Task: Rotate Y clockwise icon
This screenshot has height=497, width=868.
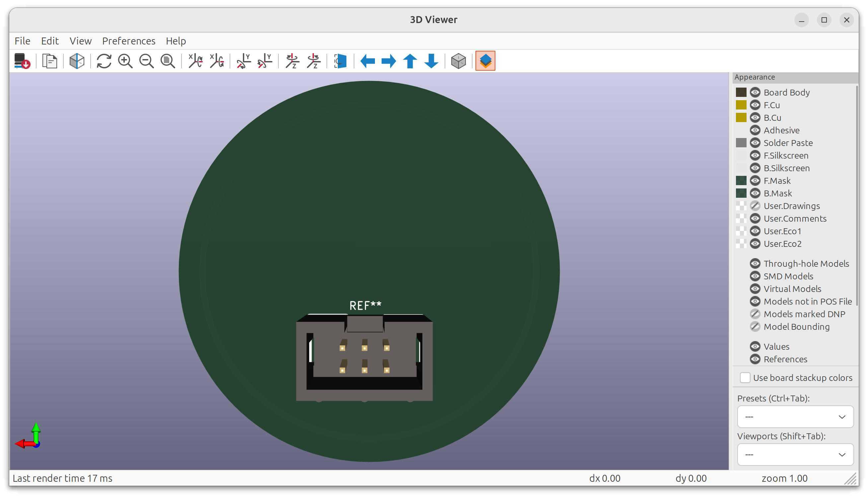Action: point(244,61)
